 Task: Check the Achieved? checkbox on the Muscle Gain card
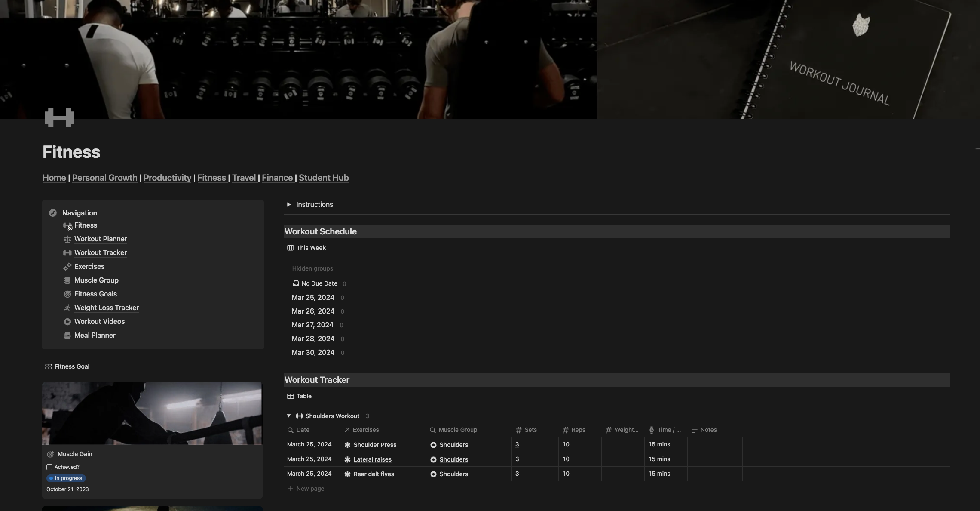pos(49,467)
